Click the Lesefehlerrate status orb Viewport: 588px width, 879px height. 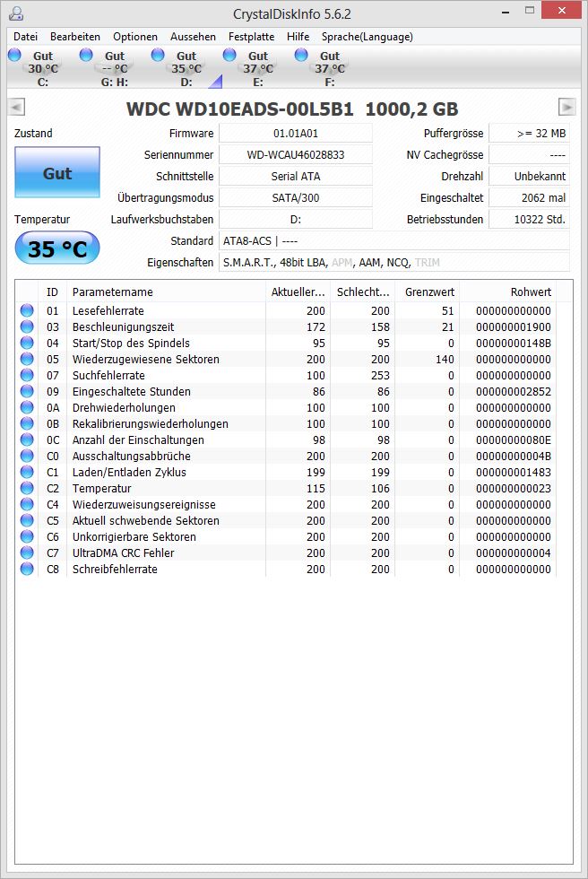click(x=26, y=310)
